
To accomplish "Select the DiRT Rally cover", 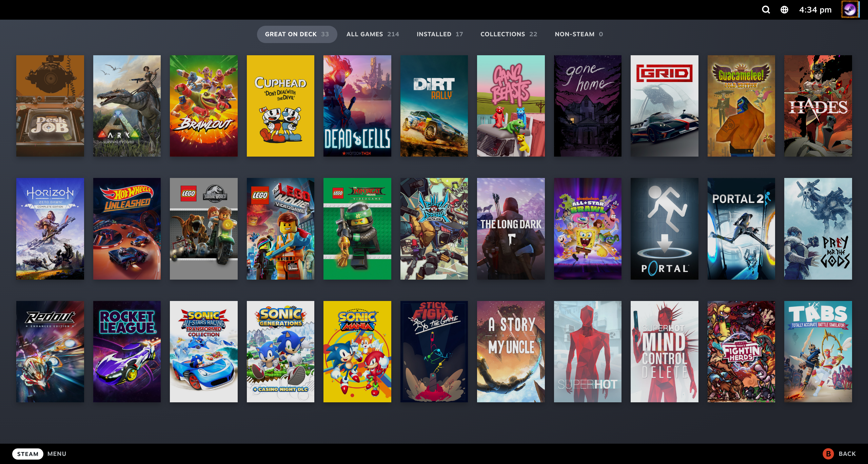I will pos(434,106).
